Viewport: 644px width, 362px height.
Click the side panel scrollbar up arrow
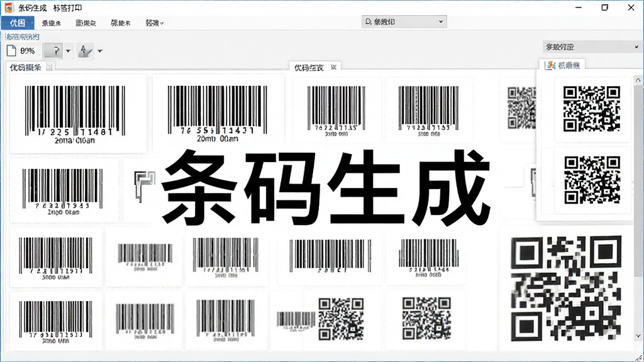638,80
